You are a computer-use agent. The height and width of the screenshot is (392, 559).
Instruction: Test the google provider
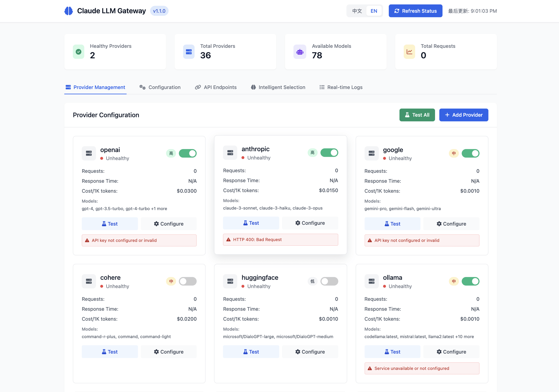(392, 224)
